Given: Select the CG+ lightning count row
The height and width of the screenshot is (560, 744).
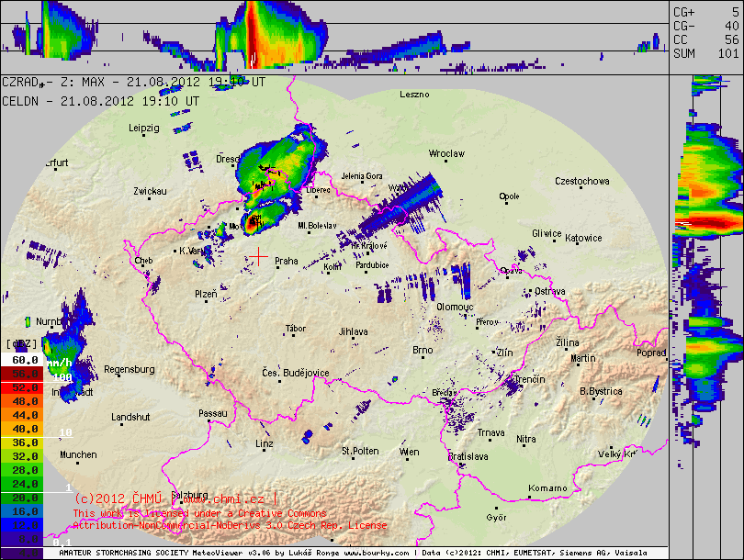Looking at the screenshot, I should 706,12.
